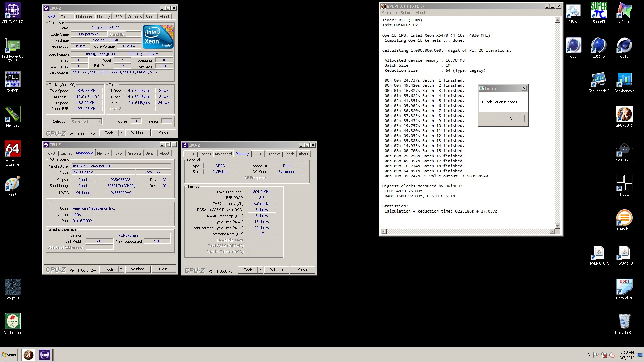Open the Warp9-s desktop icon
Screen dimensions: 644x362
[12, 289]
